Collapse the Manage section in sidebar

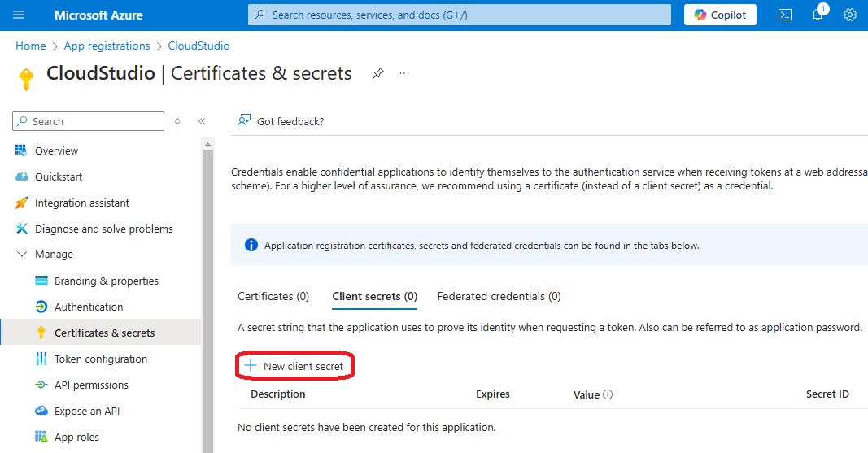(x=21, y=255)
